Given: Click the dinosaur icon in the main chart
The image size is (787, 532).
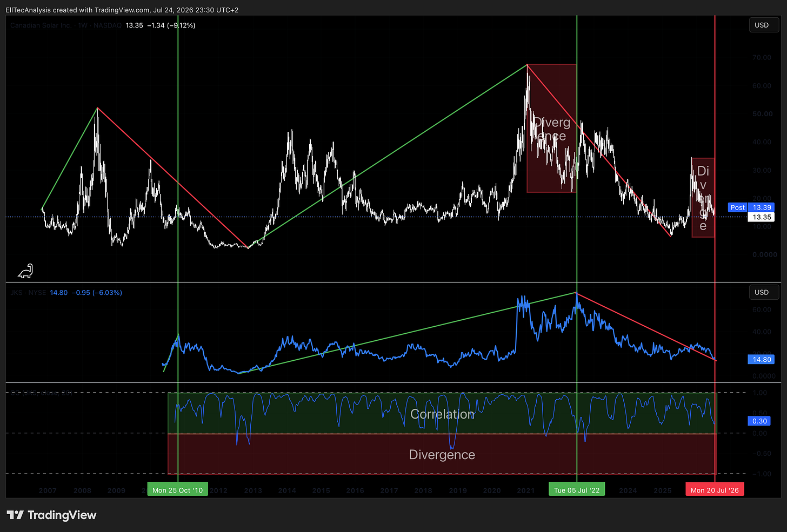Looking at the screenshot, I should click(25, 271).
